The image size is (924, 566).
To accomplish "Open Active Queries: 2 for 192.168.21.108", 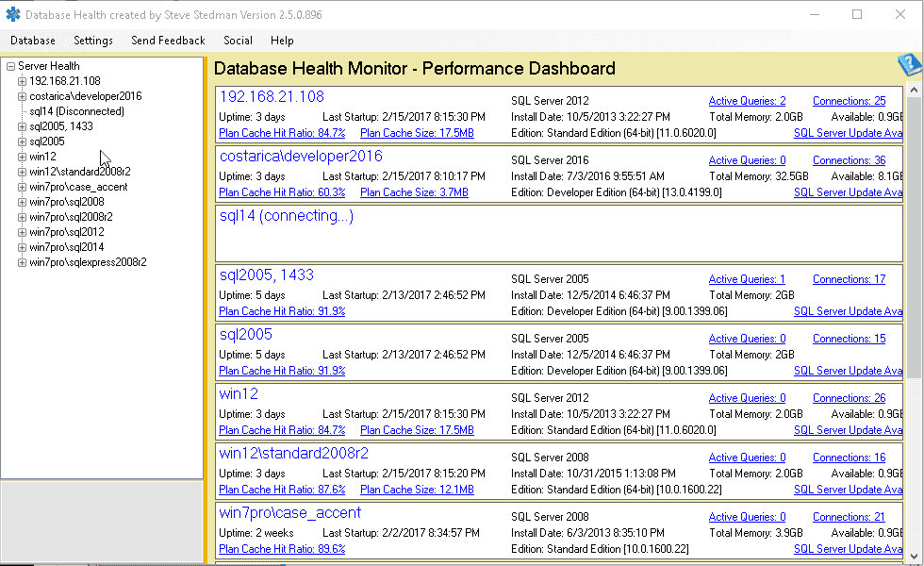I will (747, 101).
